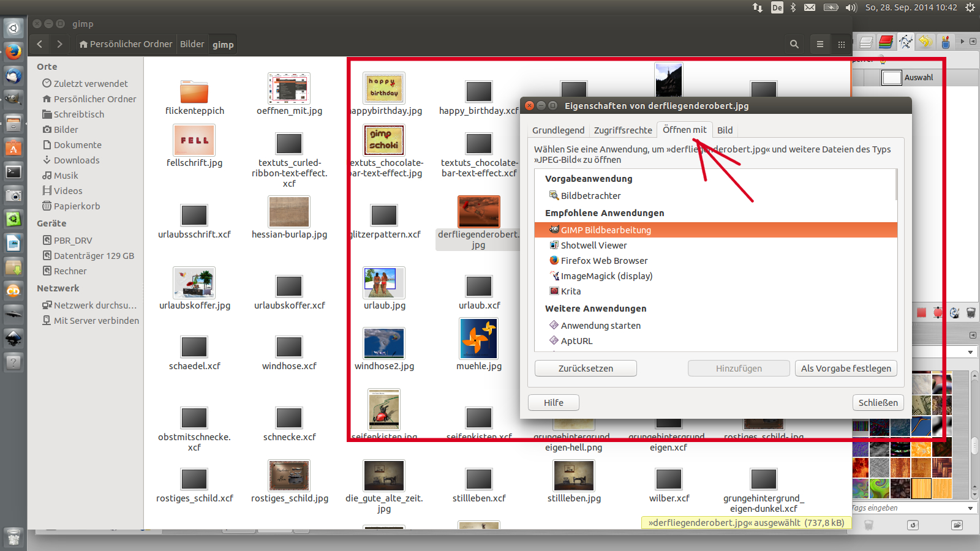Switch to the Zugriffsrechte tab
Screen dimensions: 980x551
623,130
